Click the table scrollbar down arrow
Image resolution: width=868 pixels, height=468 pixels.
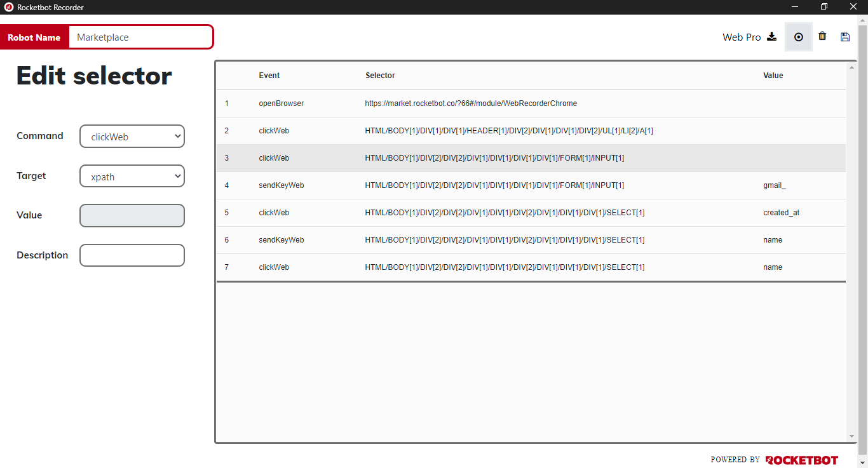click(851, 437)
